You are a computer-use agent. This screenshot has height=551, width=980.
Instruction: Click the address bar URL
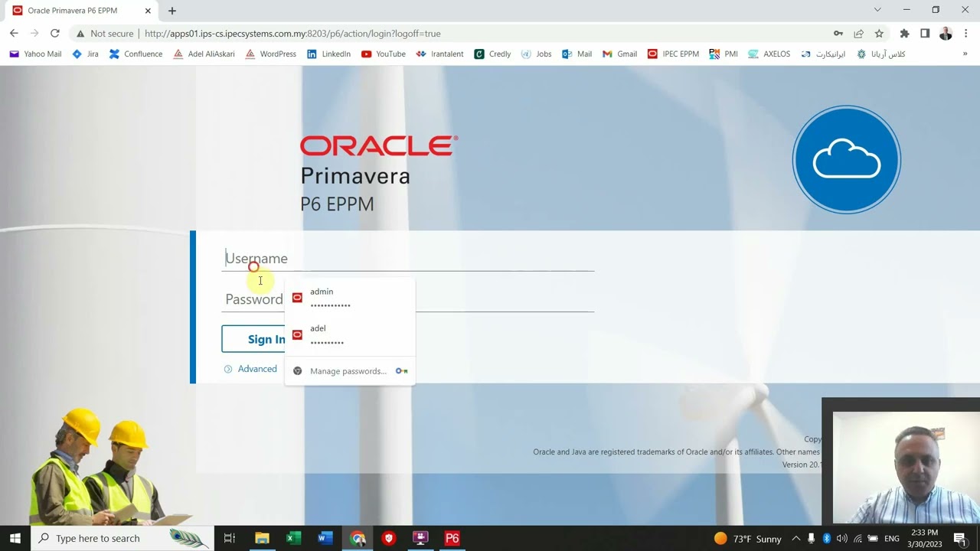tap(292, 34)
